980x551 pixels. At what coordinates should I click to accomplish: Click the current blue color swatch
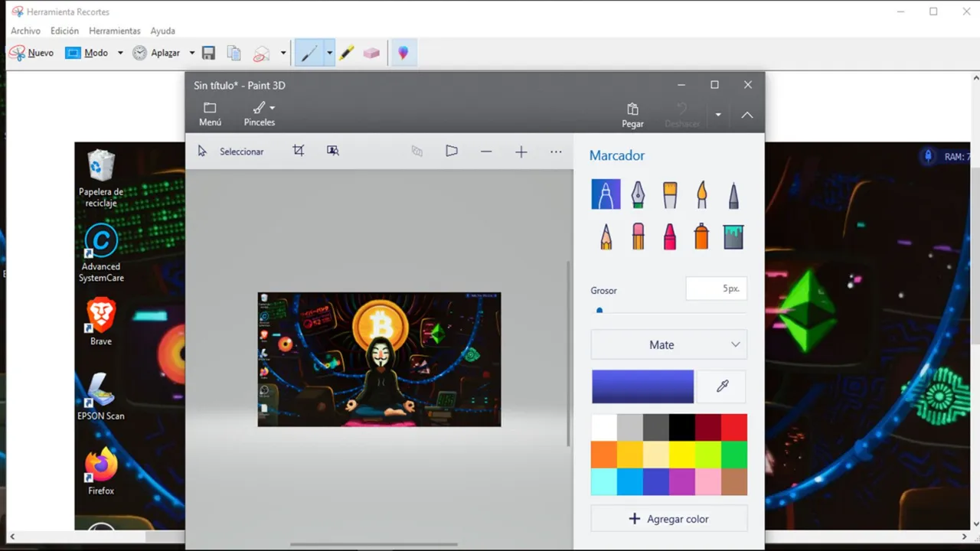pyautogui.click(x=642, y=386)
